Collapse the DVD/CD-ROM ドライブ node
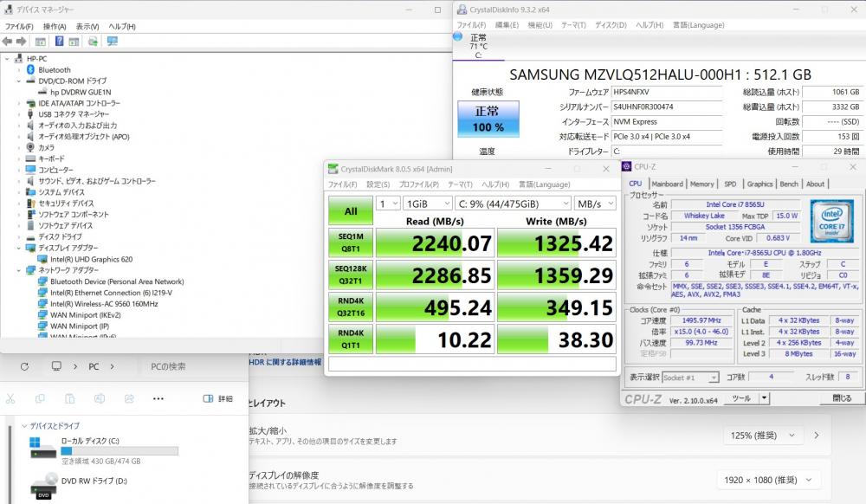The image size is (866, 504). [18, 81]
